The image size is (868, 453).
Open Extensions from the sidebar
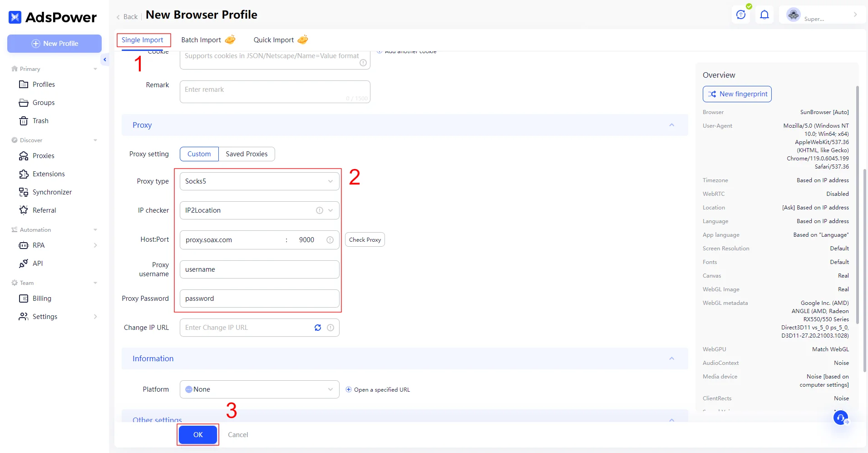pos(49,174)
